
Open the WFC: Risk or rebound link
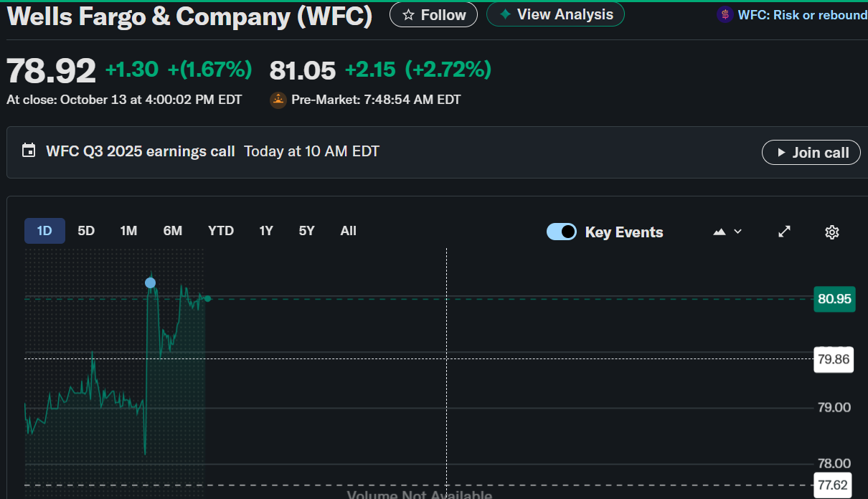coord(802,14)
